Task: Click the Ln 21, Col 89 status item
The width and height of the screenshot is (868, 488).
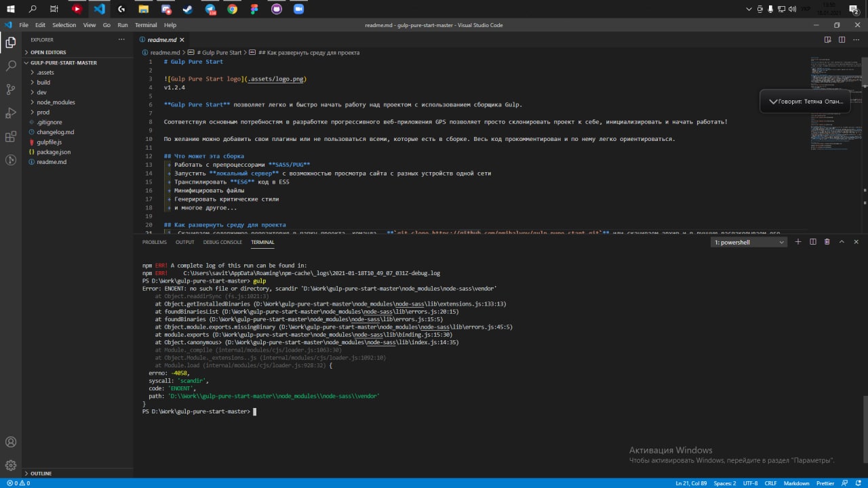Action: coord(692,483)
